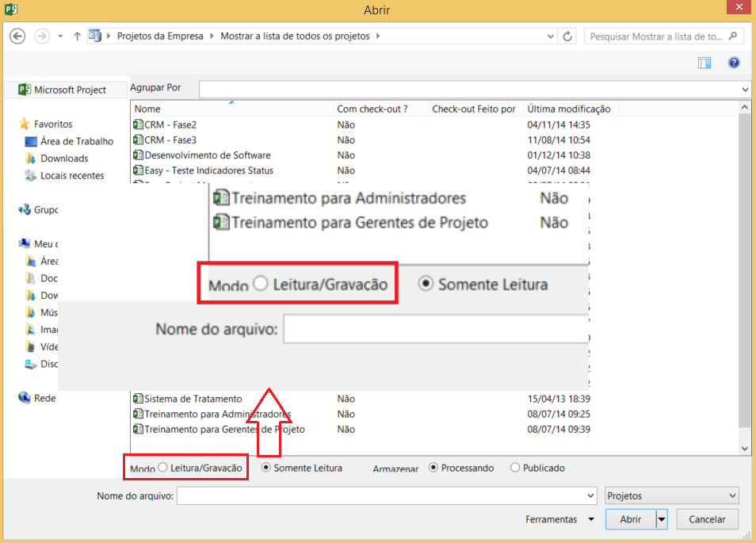Go forward using the forward arrow

(42, 36)
